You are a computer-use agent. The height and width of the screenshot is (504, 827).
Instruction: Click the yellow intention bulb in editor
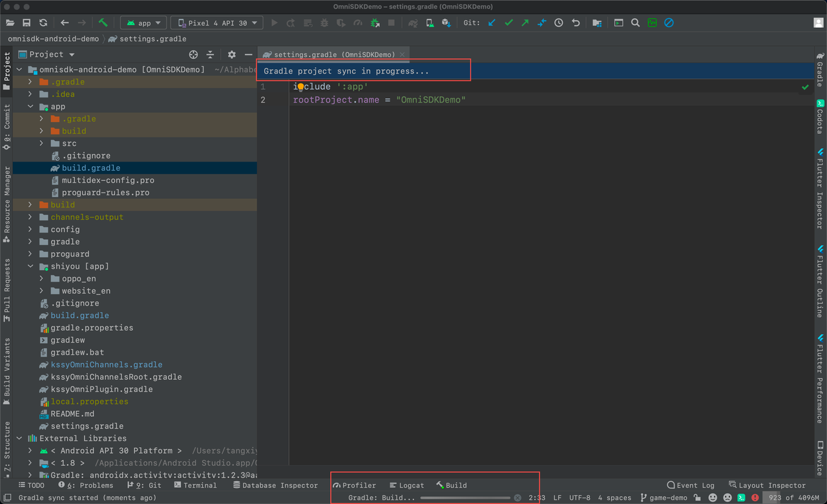300,87
